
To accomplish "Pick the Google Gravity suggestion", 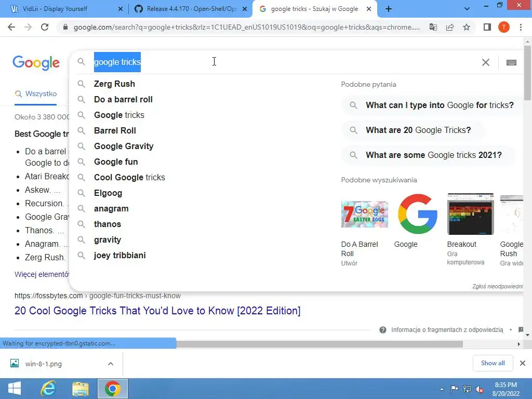I will [124, 146].
